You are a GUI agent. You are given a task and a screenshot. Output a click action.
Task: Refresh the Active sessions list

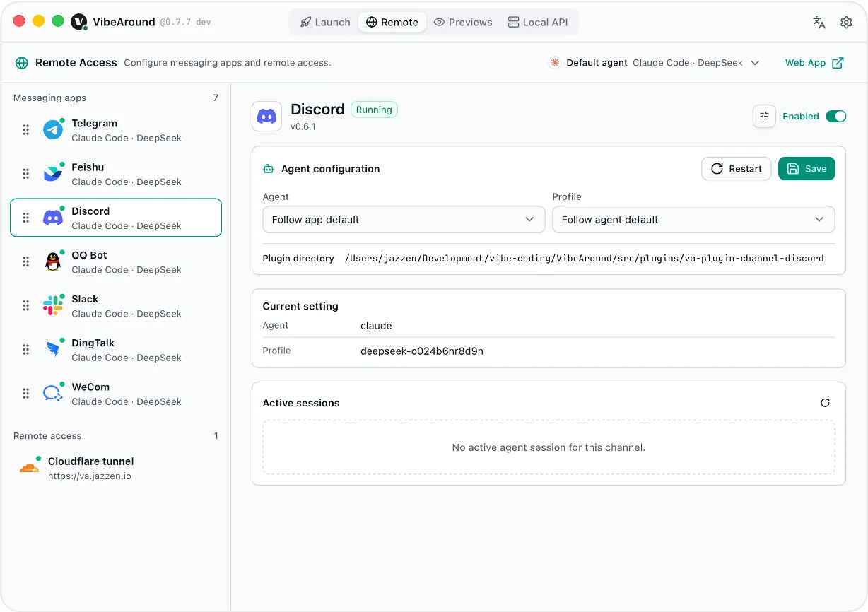(825, 403)
